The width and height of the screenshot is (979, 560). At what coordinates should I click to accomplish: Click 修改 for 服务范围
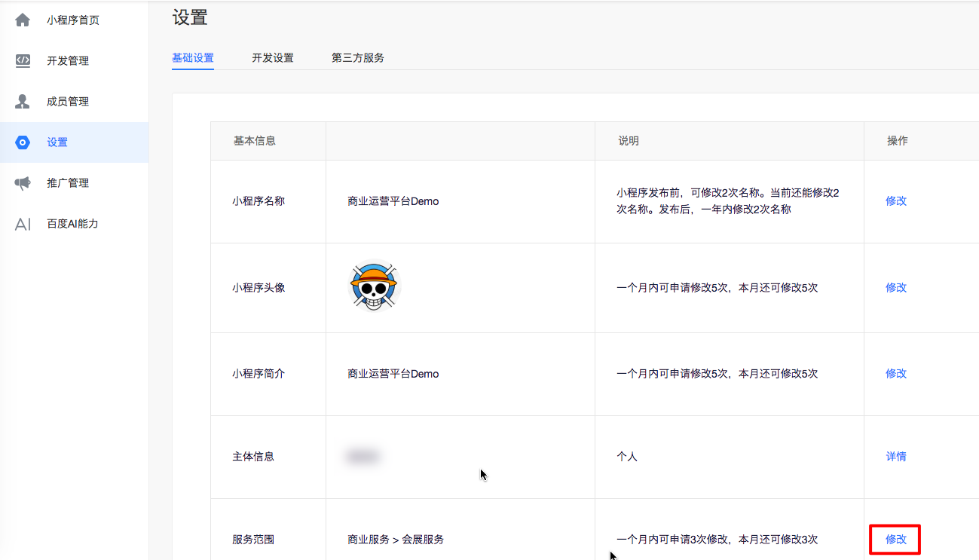[x=896, y=540]
